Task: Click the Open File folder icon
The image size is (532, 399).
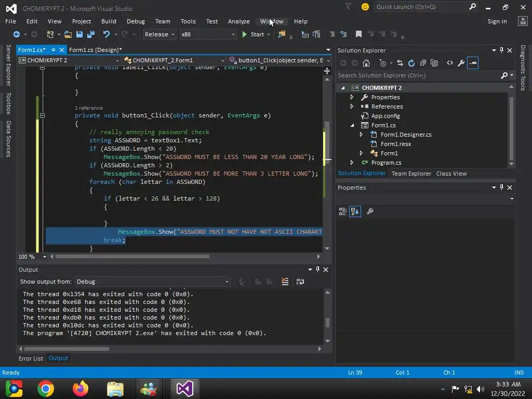Action: (68, 34)
